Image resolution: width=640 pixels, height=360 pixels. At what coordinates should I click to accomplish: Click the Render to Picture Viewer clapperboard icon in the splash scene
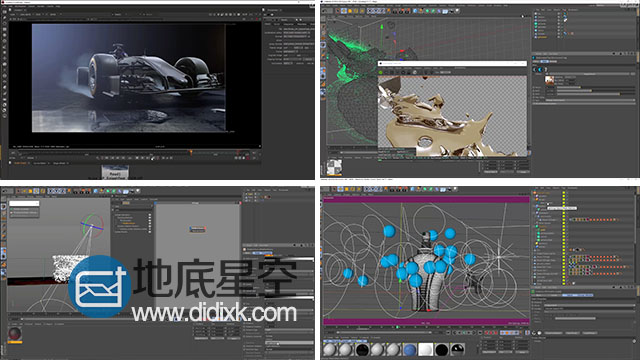point(401,11)
